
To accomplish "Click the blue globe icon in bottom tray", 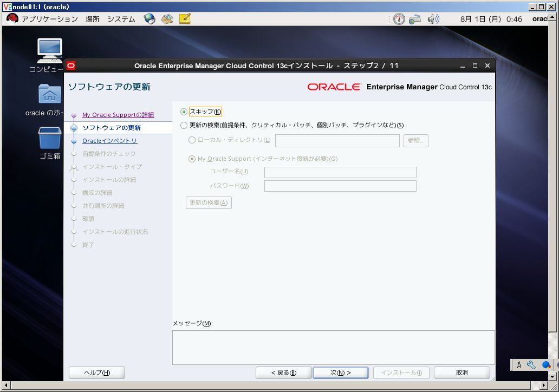I will 546,365.
